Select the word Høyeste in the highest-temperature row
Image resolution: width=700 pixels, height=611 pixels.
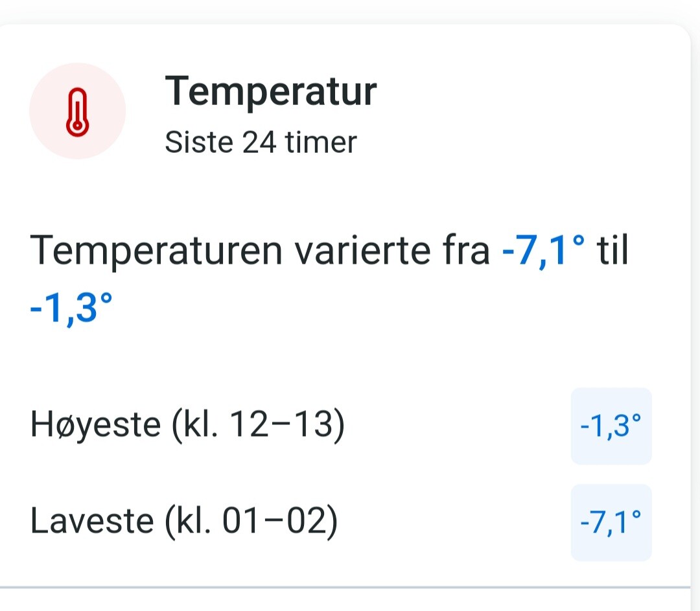95,425
